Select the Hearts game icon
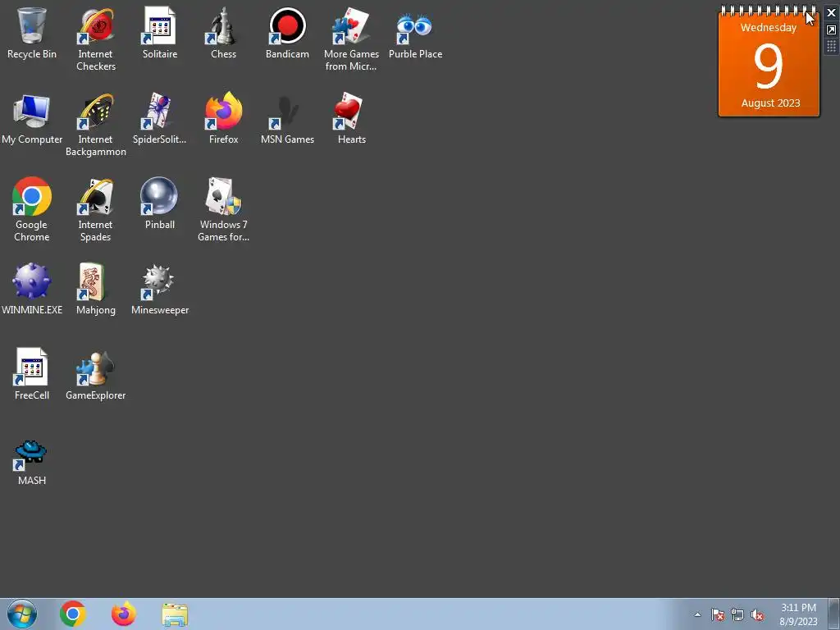This screenshot has width=840, height=630. pyautogui.click(x=351, y=119)
